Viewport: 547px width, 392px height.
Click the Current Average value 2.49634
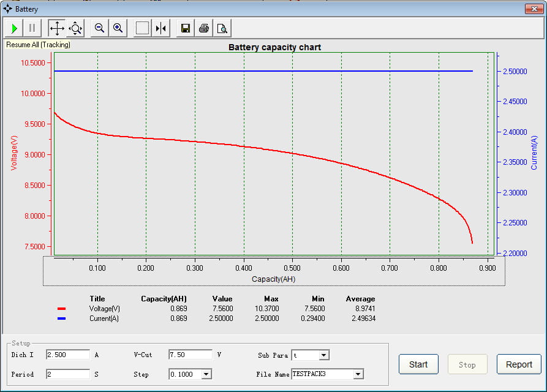coord(363,318)
